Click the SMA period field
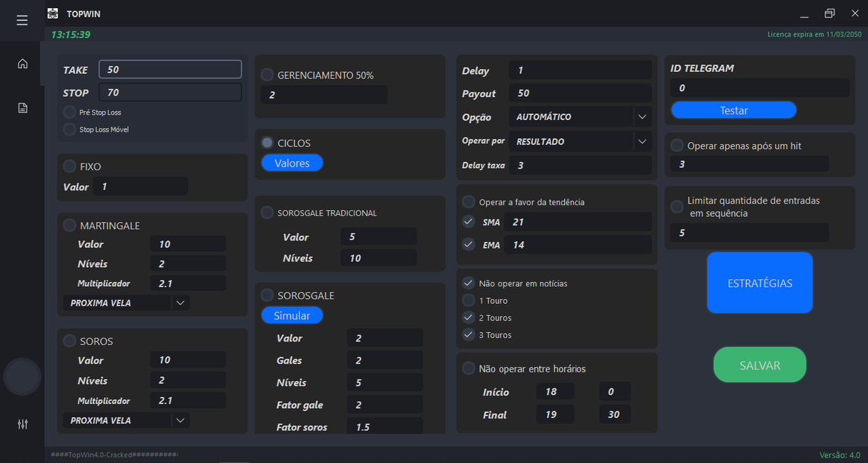 [x=578, y=222]
